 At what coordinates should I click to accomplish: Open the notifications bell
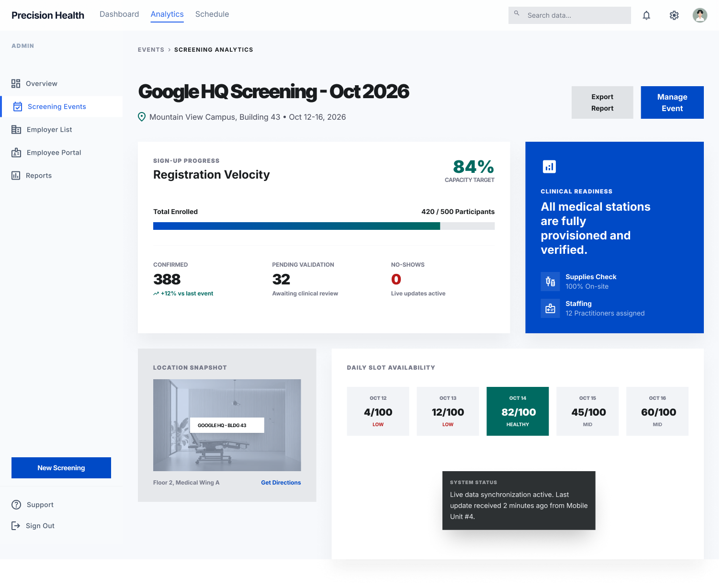pyautogui.click(x=646, y=15)
